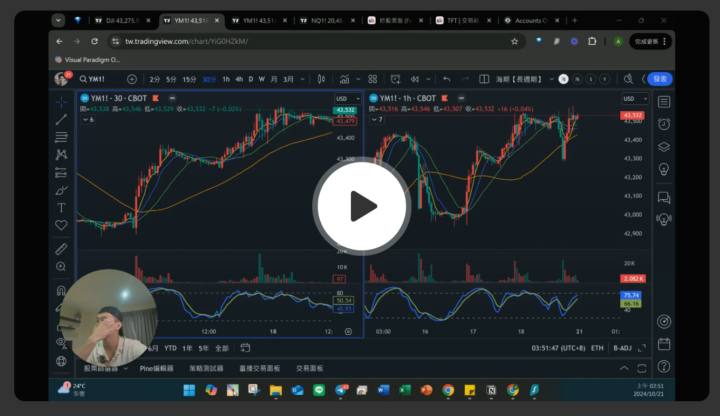The image size is (720, 416).
Task: Open the USD currency dropdown on left chart
Action: pos(343,98)
